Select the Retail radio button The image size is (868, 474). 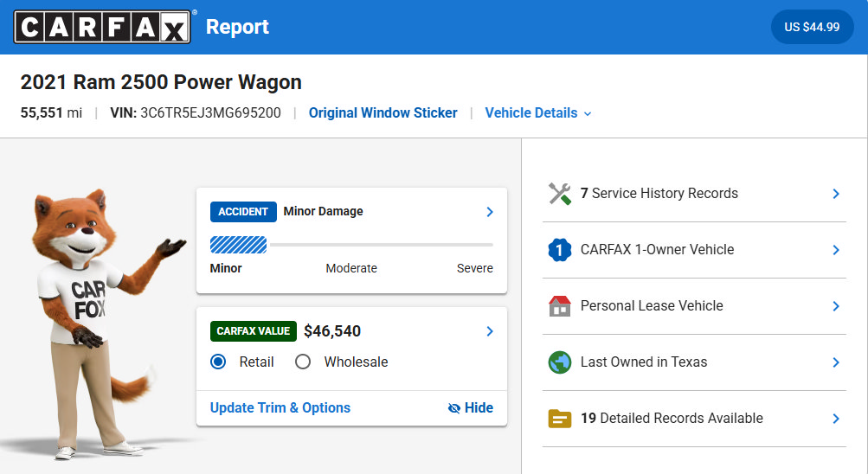pos(218,362)
